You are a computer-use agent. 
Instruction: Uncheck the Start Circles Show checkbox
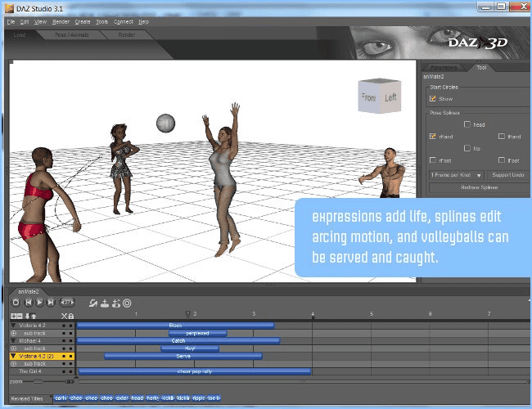pyautogui.click(x=433, y=99)
